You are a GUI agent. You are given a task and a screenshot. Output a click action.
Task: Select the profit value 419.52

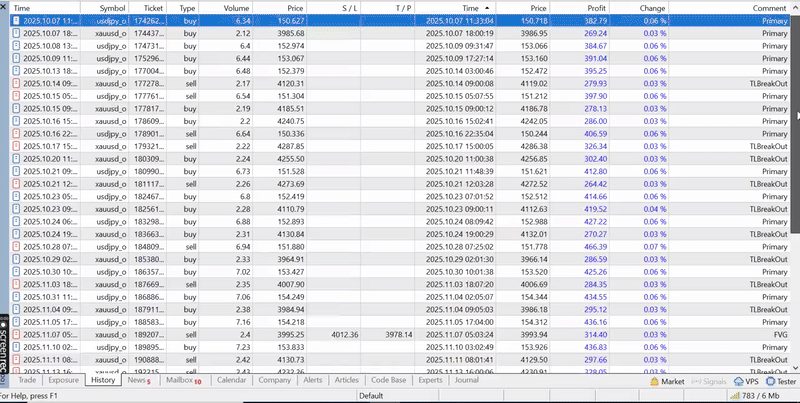point(595,209)
